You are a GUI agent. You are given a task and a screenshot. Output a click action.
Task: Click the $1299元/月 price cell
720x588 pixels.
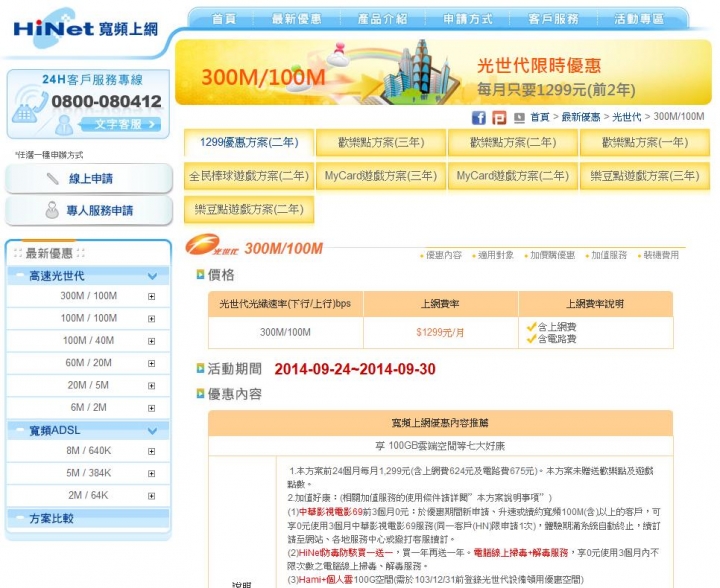[440, 332]
